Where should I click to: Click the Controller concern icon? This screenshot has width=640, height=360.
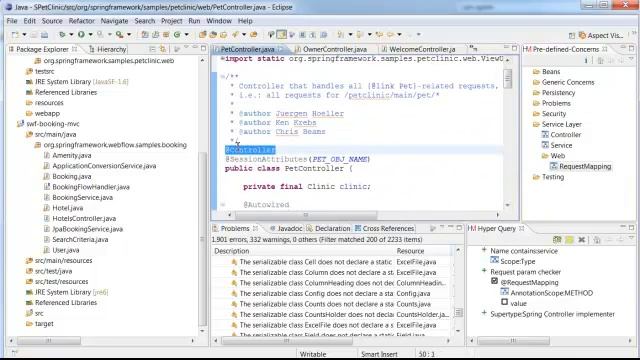point(545,134)
